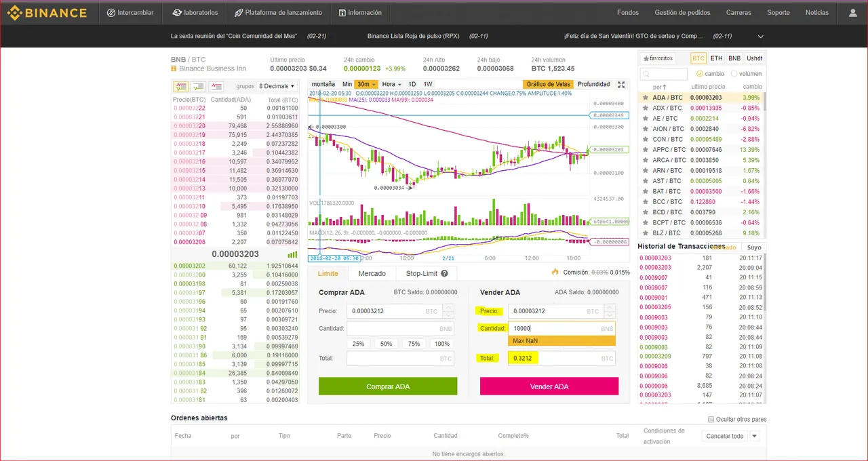868x461 pixels.
Task: Star the AST / BTC pair
Action: [646, 181]
